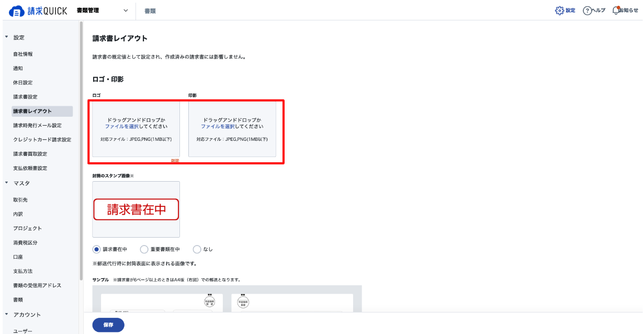Open 請求時発行メール設定 in sidebar
This screenshot has width=644, height=334.
37,126
